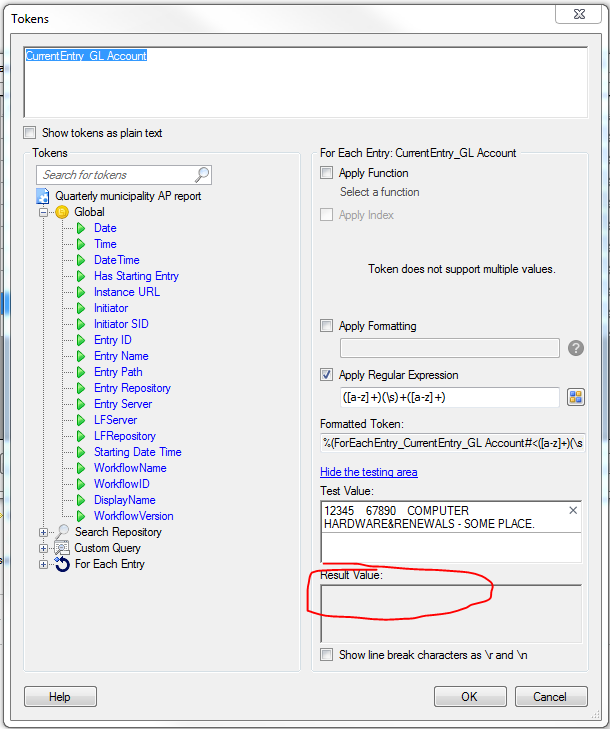Click the Cancel button

tap(551, 696)
